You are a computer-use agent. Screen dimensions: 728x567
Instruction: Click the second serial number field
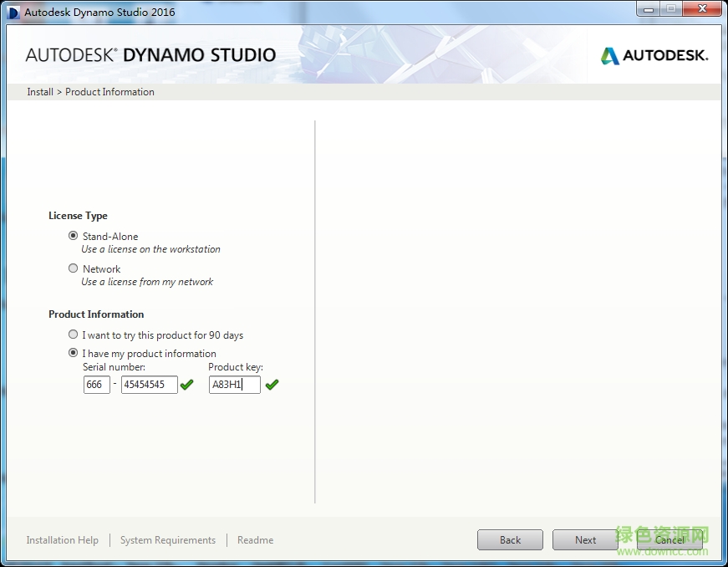(x=148, y=385)
